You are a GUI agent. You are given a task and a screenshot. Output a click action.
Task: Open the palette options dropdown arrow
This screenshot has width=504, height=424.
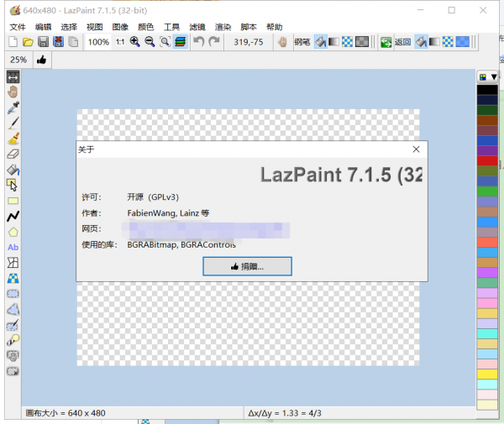click(494, 77)
